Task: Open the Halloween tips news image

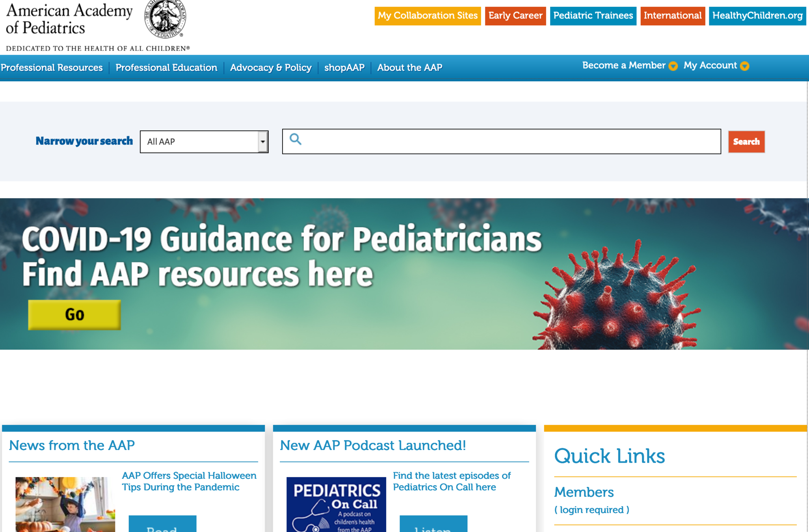Action: click(65, 504)
